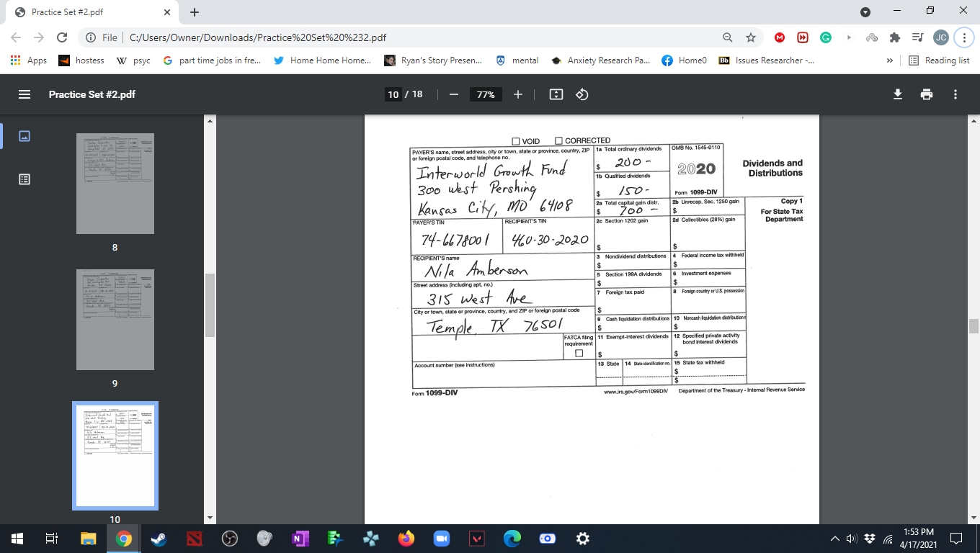
Task: Download the PDF document
Action: tap(897, 94)
